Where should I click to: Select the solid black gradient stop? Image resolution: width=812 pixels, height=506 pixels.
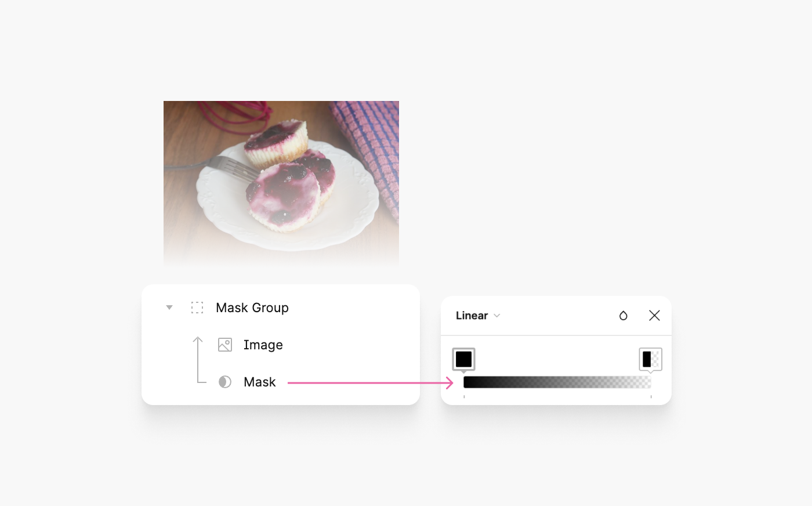464,360
